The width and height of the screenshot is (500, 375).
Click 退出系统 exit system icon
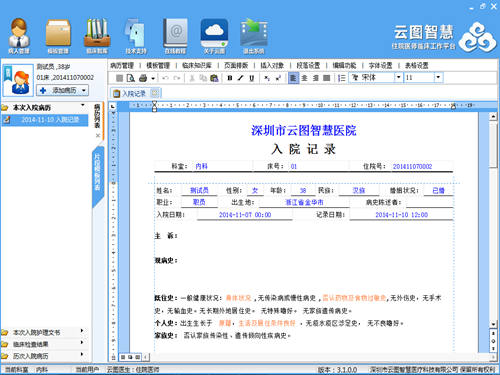(x=254, y=36)
